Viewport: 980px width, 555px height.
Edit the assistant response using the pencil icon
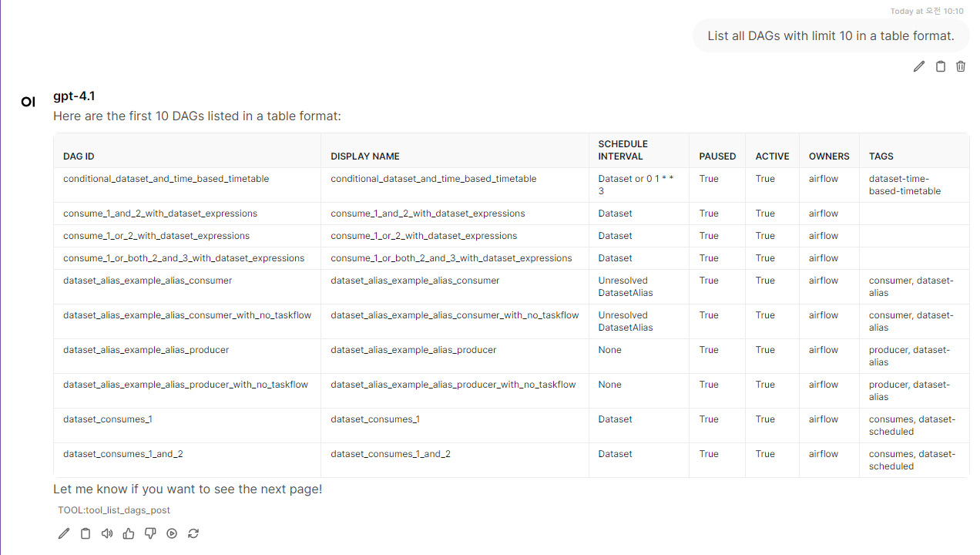tap(64, 533)
